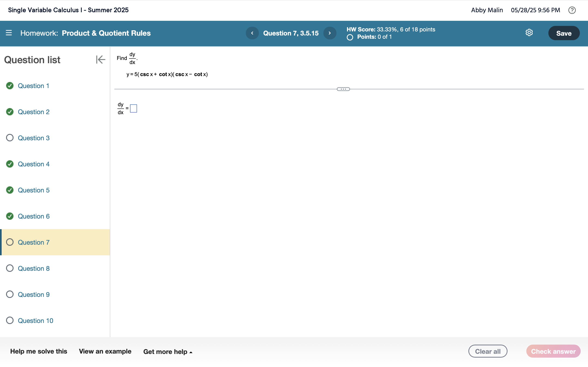Expand the Get more help menu

pyautogui.click(x=168, y=352)
